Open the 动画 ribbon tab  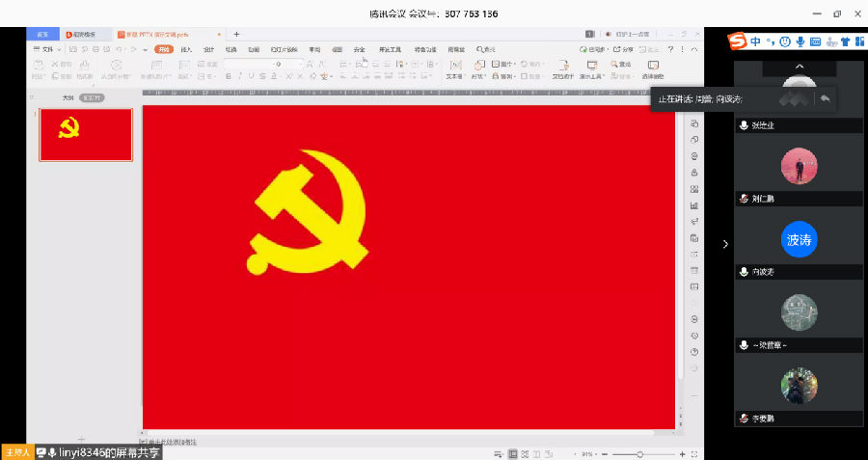pyautogui.click(x=254, y=50)
